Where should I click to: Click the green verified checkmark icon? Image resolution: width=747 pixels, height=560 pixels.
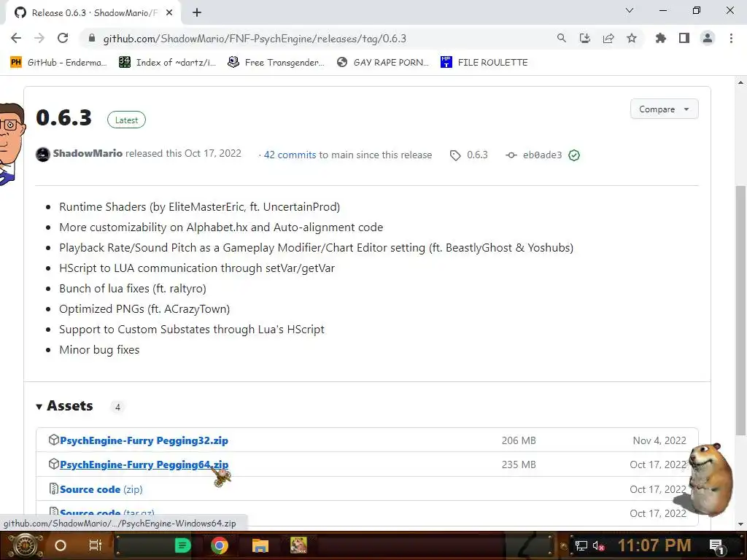coord(574,155)
